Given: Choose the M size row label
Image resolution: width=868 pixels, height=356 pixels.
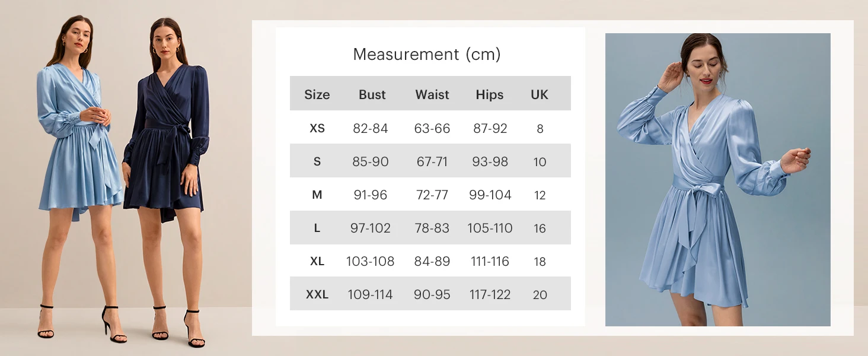Looking at the screenshot, I should click(x=317, y=195).
